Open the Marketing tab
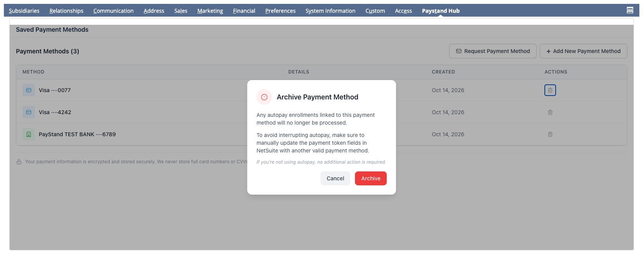The image size is (644, 255). tap(210, 11)
